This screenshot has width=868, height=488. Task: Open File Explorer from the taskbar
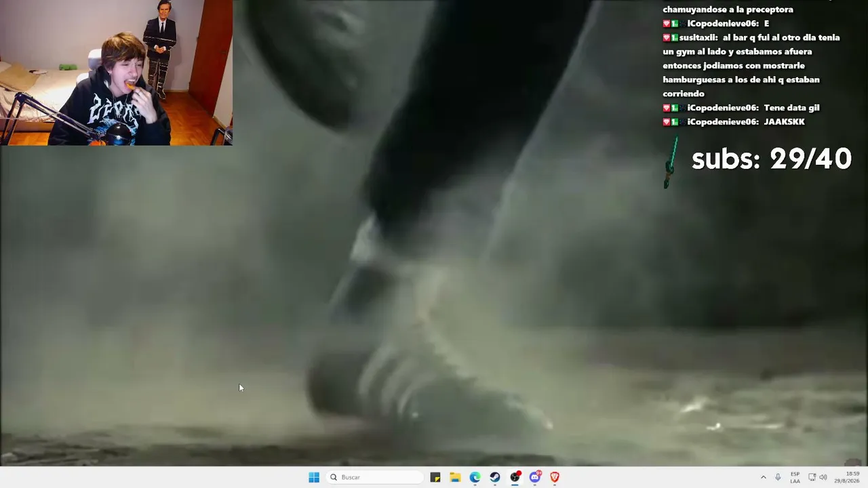coord(455,477)
